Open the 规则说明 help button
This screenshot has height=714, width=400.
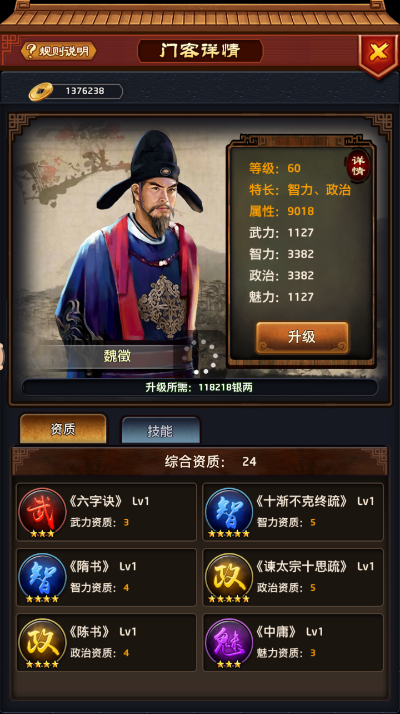(x=59, y=51)
